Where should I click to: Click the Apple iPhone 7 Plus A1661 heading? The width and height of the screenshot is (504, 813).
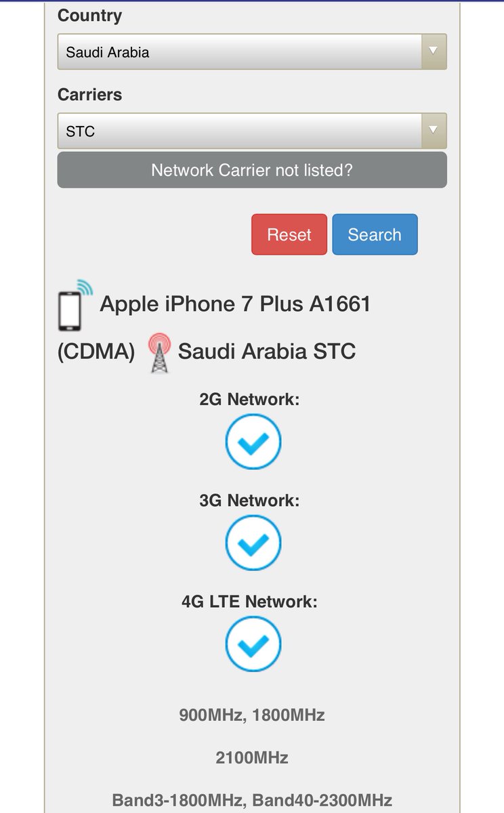coord(235,304)
